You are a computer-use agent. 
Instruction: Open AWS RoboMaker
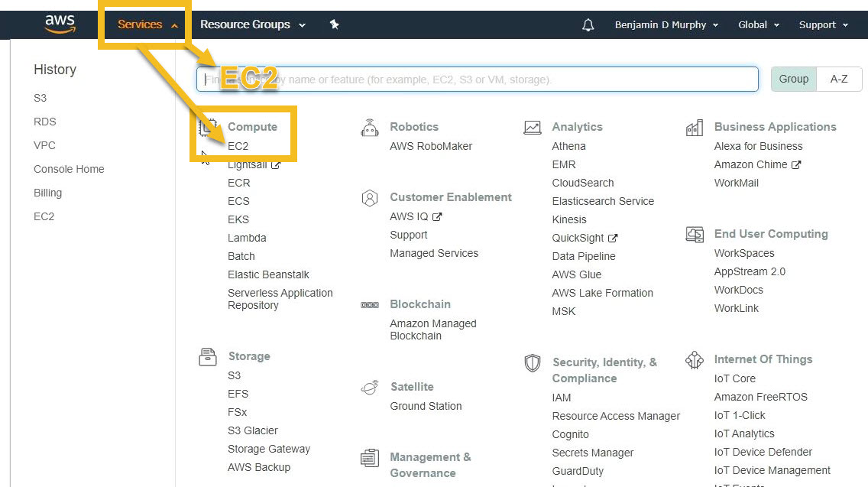(x=431, y=146)
